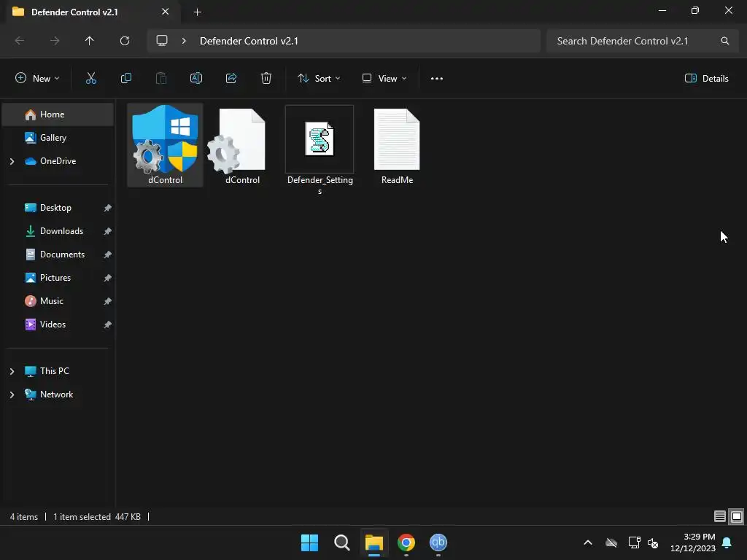
Task: Unpin Videos using its pin icon
Action: coord(108,324)
